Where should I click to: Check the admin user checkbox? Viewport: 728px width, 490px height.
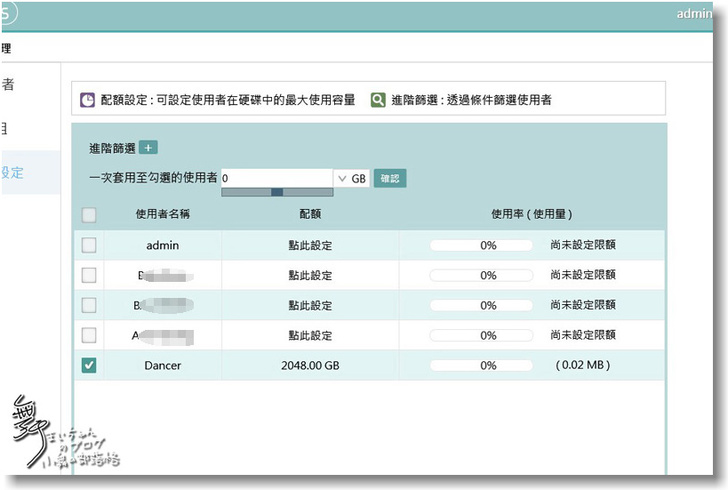tap(89, 245)
